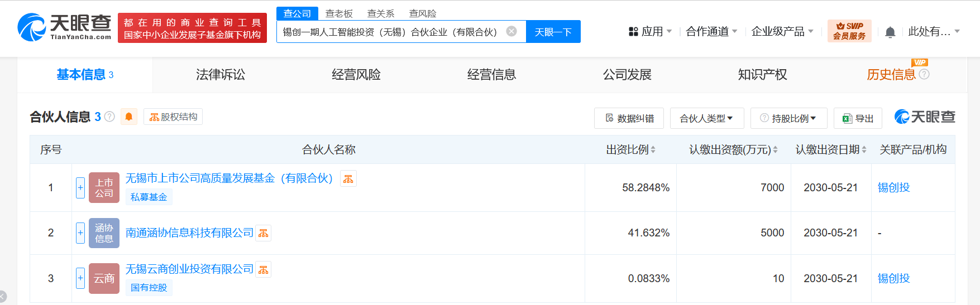Click the orange alert bell beside 合伙人信息

click(129, 117)
